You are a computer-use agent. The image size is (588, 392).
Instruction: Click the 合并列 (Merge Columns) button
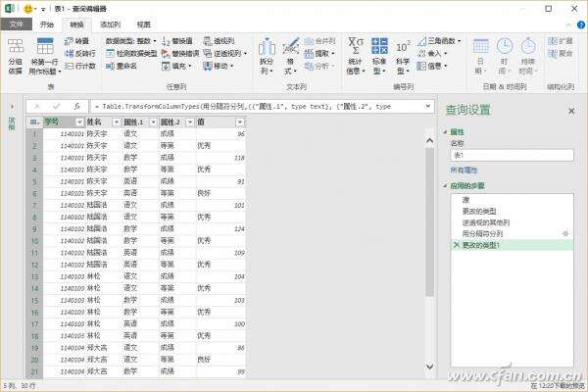pos(319,41)
